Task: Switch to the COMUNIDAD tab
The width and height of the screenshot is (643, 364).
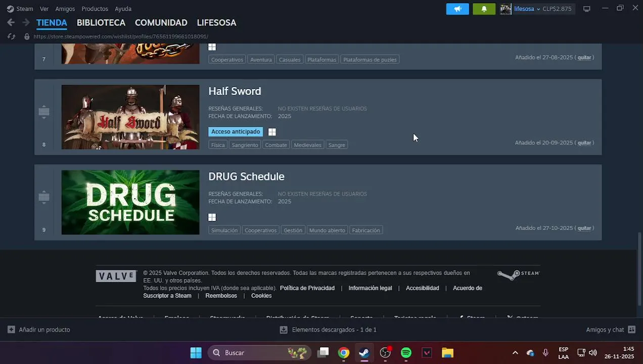Action: coord(161,23)
